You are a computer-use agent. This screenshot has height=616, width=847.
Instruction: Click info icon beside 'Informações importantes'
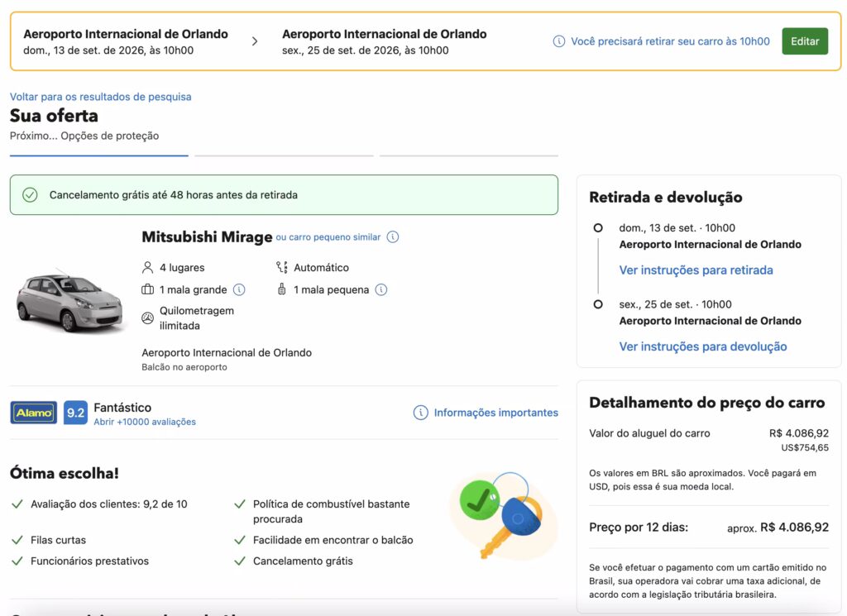pyautogui.click(x=420, y=413)
